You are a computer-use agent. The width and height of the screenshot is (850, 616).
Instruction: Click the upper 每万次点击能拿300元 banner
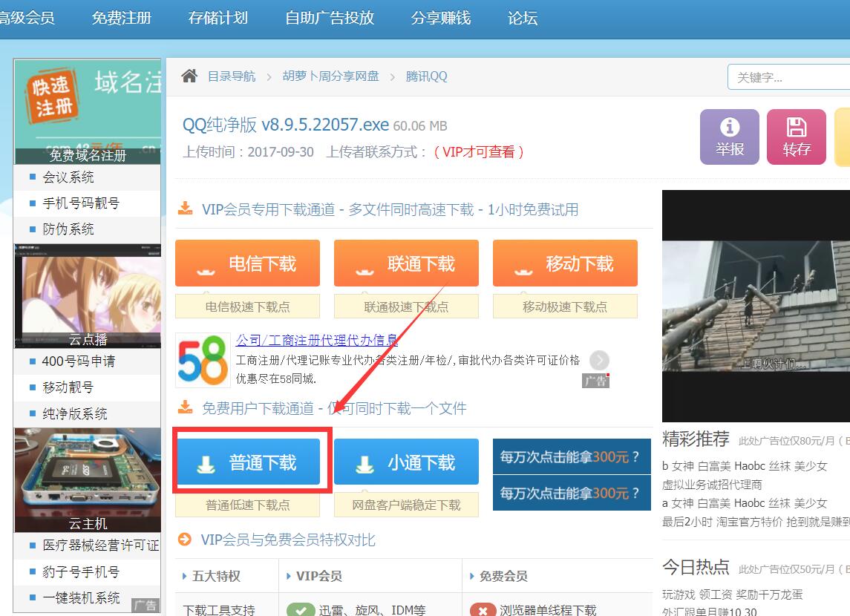click(x=572, y=456)
